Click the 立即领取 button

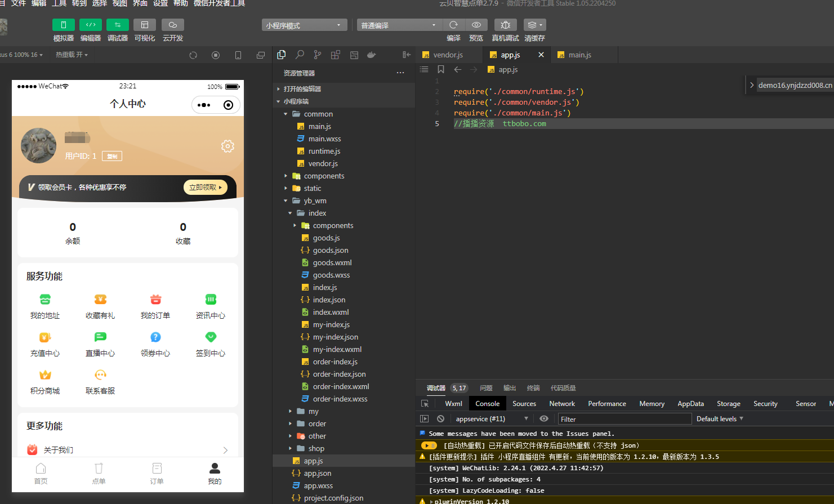pyautogui.click(x=206, y=188)
